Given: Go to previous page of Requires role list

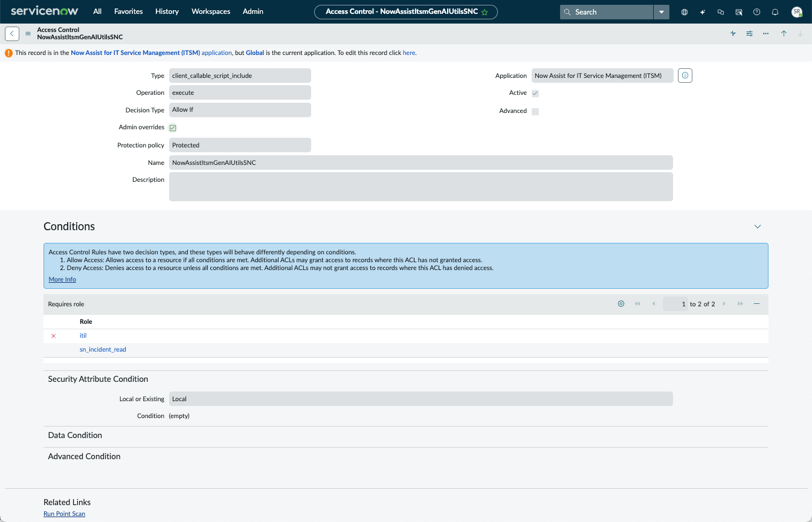Looking at the screenshot, I should 653,304.
